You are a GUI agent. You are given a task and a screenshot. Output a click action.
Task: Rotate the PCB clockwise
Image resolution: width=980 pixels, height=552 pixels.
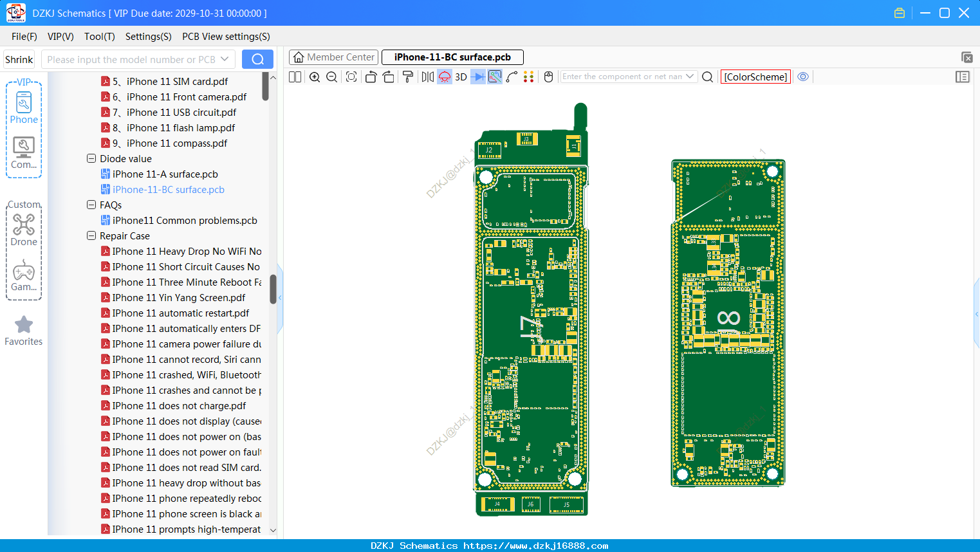pos(389,77)
